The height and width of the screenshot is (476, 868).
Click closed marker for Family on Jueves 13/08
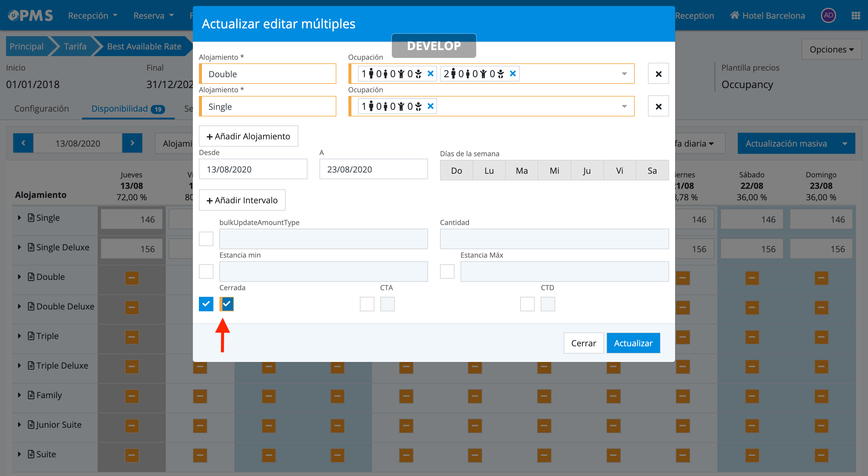click(x=132, y=396)
